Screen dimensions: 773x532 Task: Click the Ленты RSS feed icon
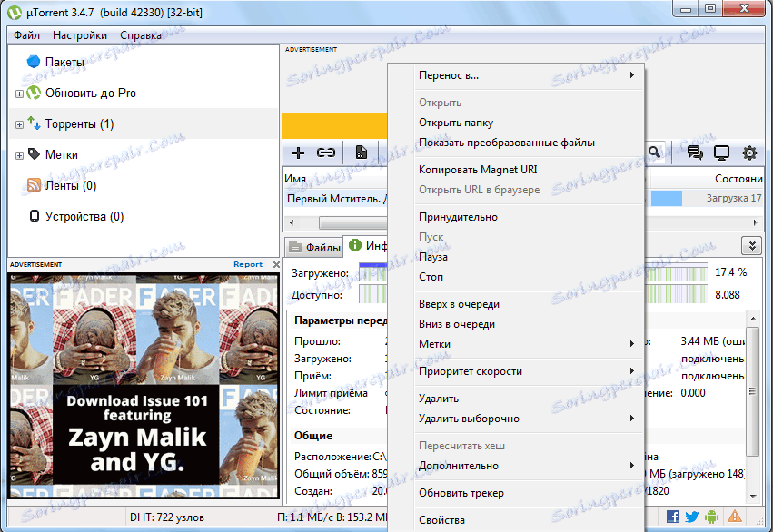(x=34, y=185)
